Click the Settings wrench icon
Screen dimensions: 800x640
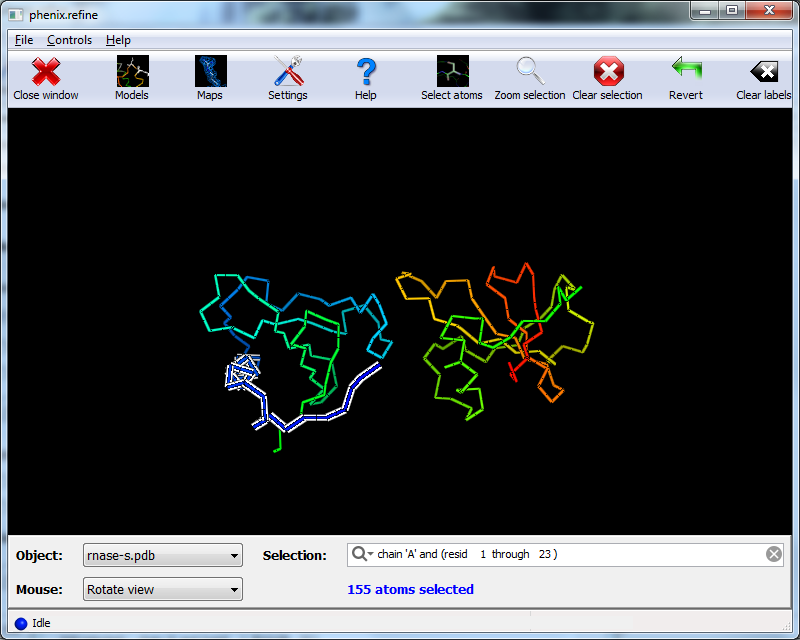coord(287,71)
